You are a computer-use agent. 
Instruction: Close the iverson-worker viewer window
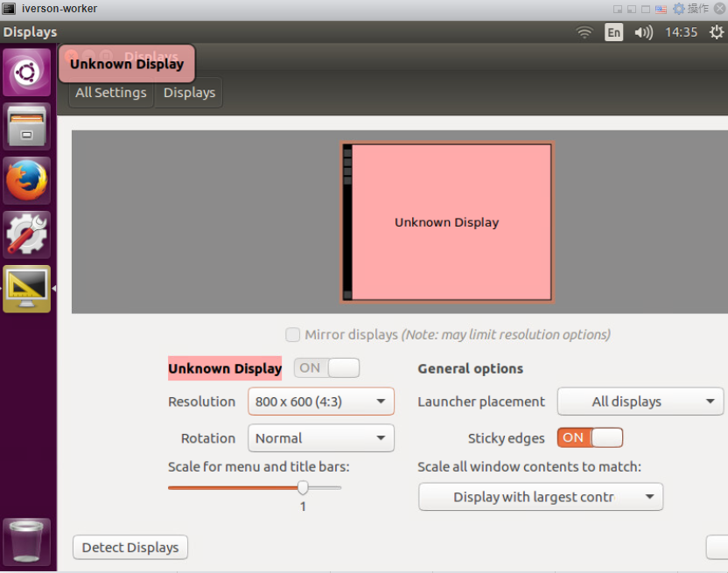(x=719, y=9)
